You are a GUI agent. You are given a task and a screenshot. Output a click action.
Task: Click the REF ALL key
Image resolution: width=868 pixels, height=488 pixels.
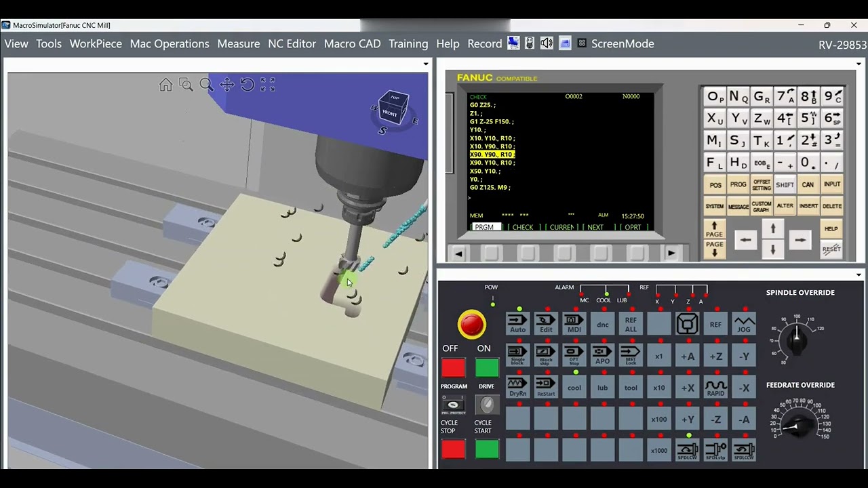[631, 324]
